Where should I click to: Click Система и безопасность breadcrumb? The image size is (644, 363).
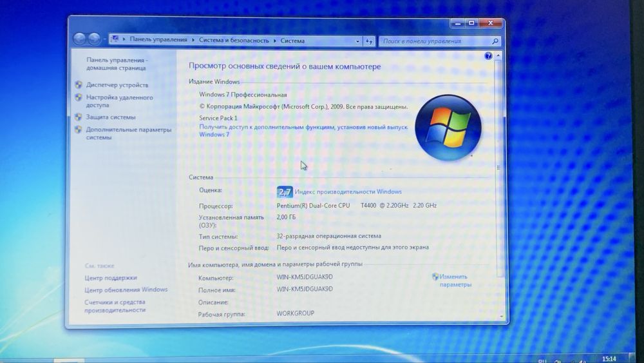234,40
